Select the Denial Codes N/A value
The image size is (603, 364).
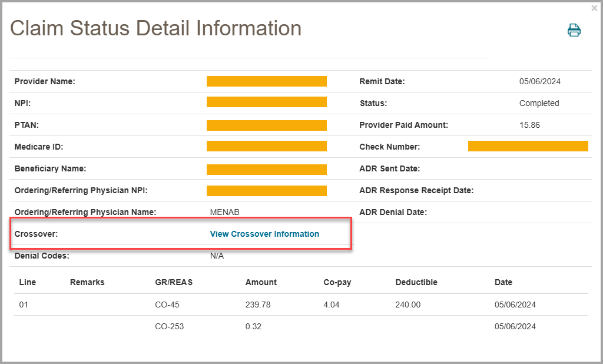click(x=217, y=256)
